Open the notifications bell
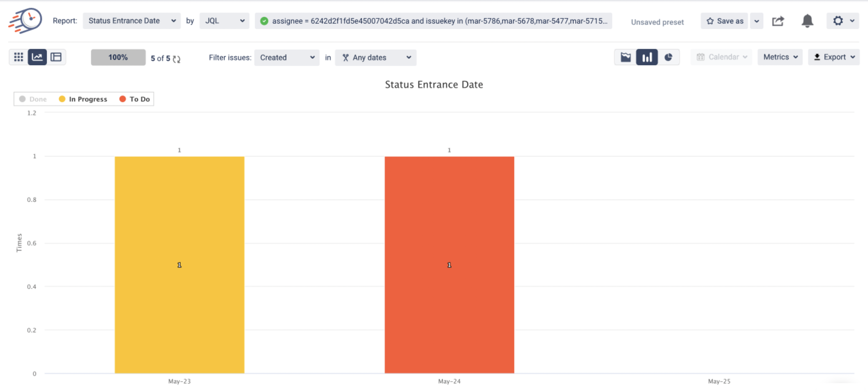 (807, 21)
